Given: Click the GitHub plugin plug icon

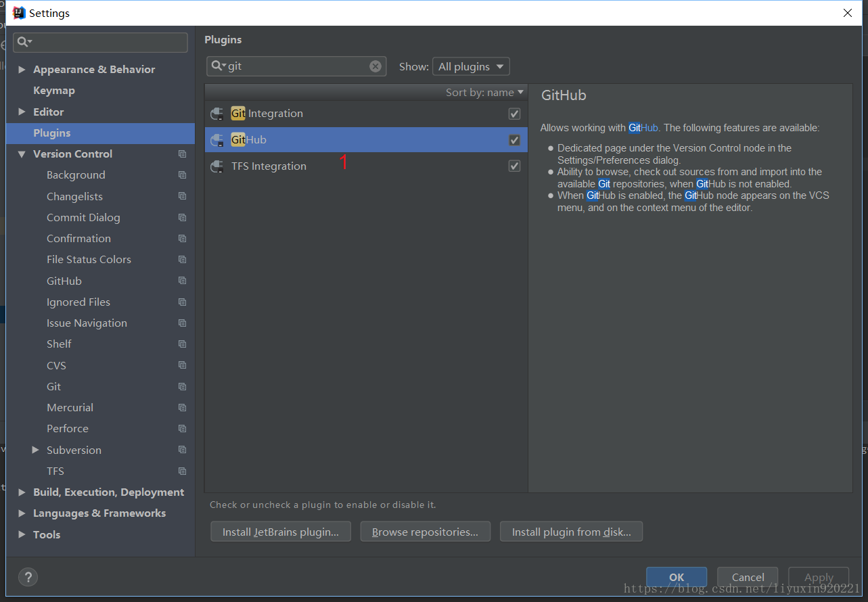Looking at the screenshot, I should point(216,140).
